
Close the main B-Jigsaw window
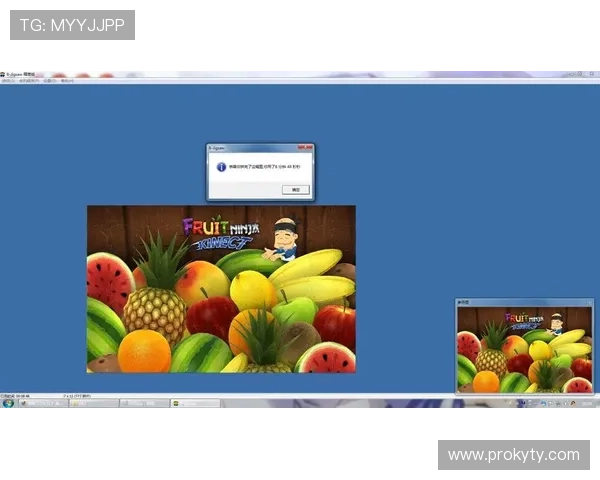592,73
